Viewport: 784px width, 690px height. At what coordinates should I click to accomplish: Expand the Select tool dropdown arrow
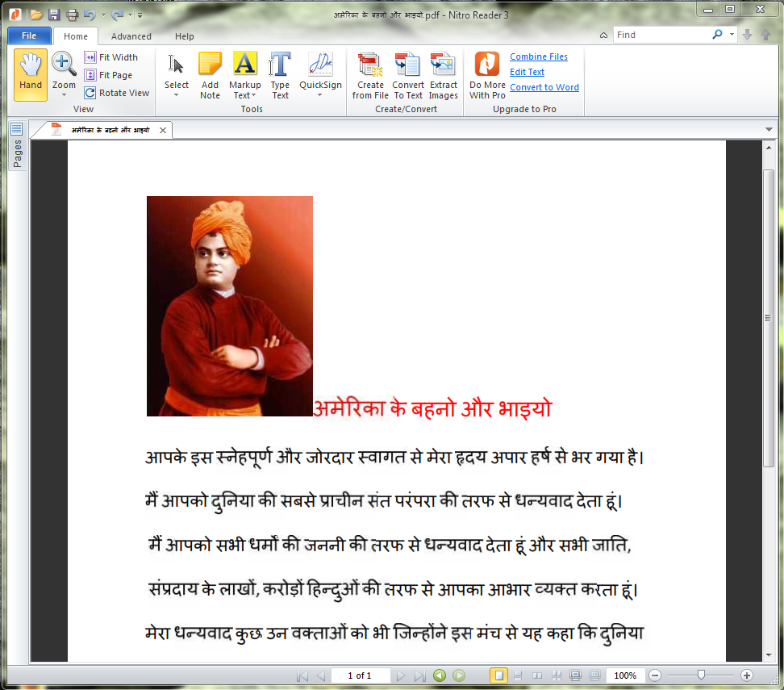coord(177,94)
